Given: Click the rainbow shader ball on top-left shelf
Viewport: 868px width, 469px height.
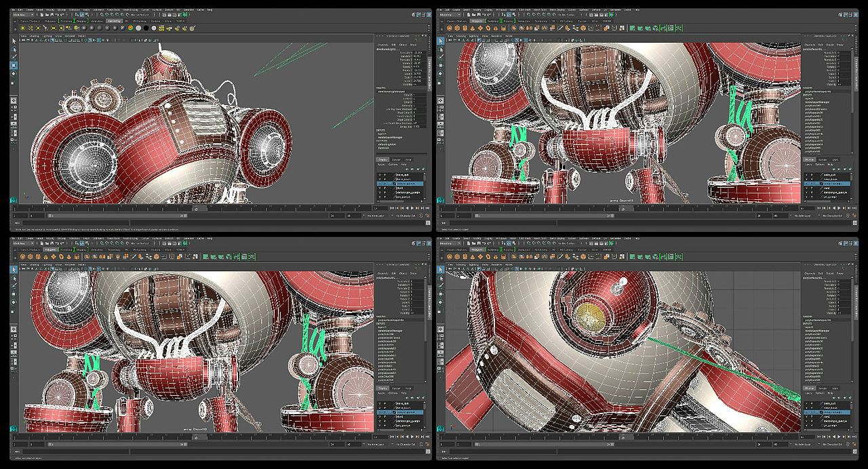Looking at the screenshot, I should click(130, 28).
